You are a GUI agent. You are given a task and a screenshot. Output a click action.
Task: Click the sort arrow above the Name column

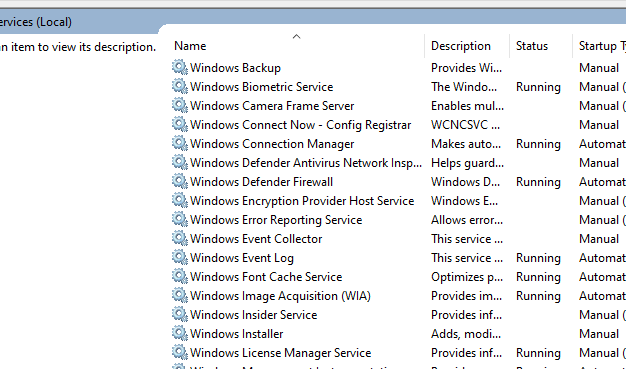click(296, 37)
